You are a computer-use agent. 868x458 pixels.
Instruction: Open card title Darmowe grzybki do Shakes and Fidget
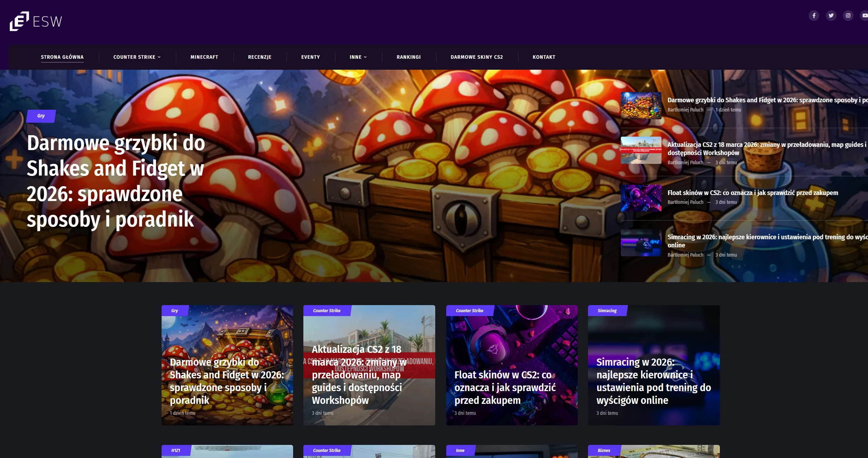pos(227,381)
